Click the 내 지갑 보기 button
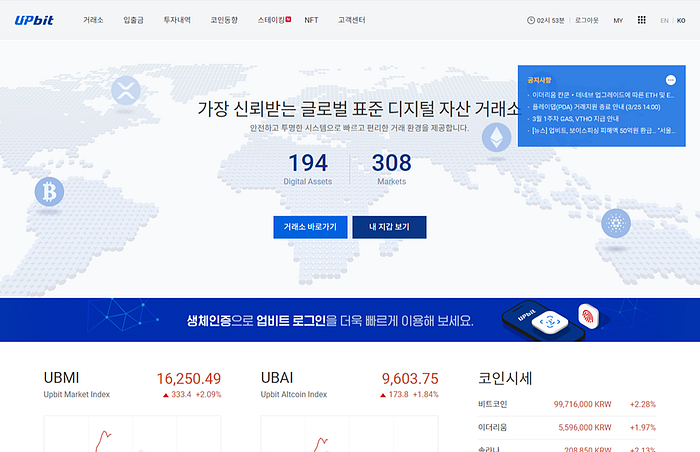Screen dimensions: 700x452 pos(389,227)
